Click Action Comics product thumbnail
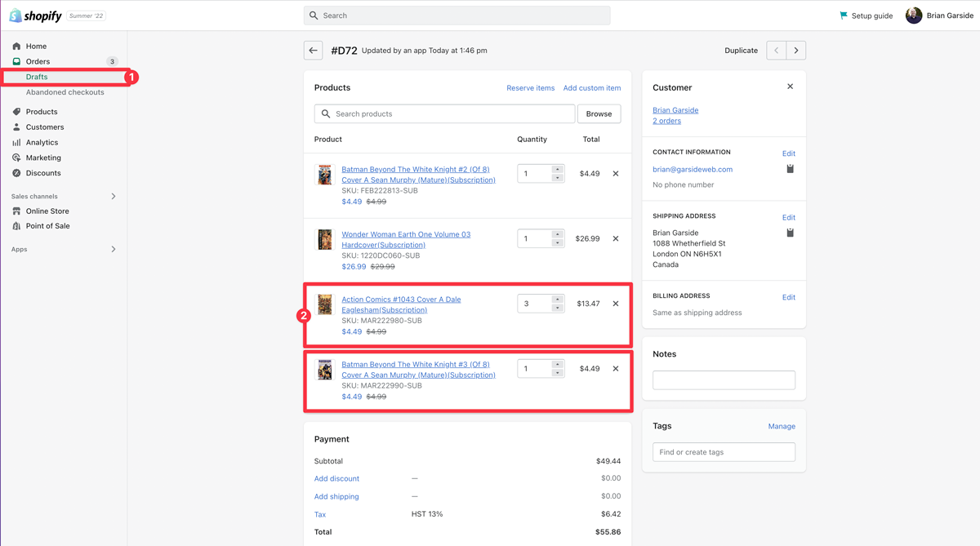Image resolution: width=980 pixels, height=546 pixels. tap(325, 304)
